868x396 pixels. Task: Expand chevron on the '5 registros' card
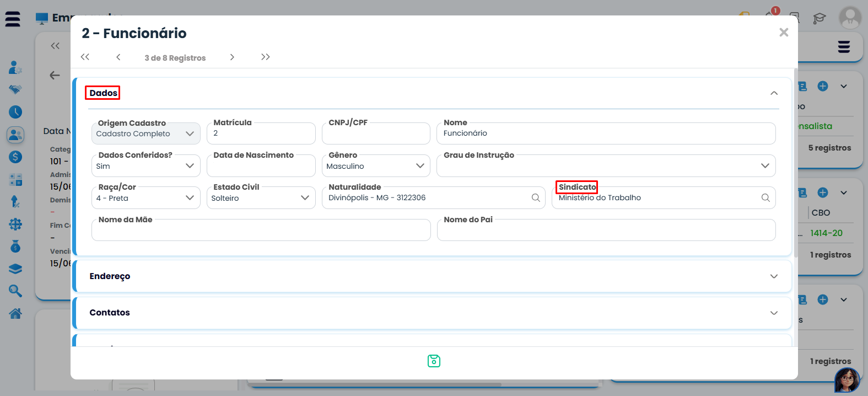coord(844,86)
